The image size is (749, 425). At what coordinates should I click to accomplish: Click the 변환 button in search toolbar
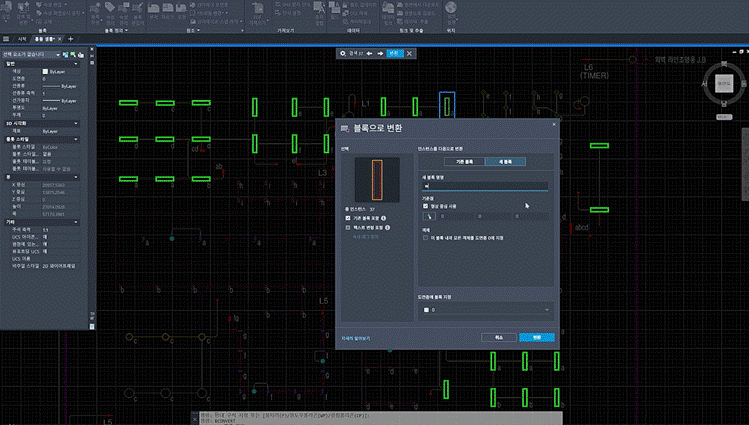[394, 53]
